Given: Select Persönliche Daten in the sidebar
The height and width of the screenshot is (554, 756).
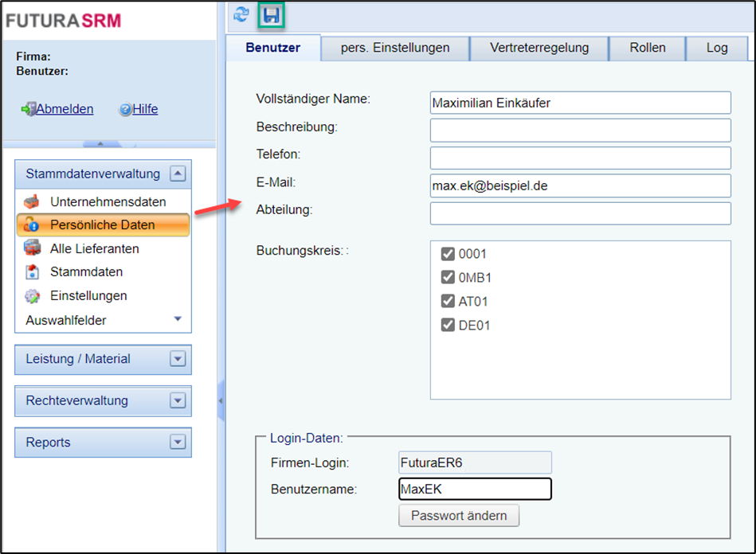Looking at the screenshot, I should pyautogui.click(x=102, y=225).
